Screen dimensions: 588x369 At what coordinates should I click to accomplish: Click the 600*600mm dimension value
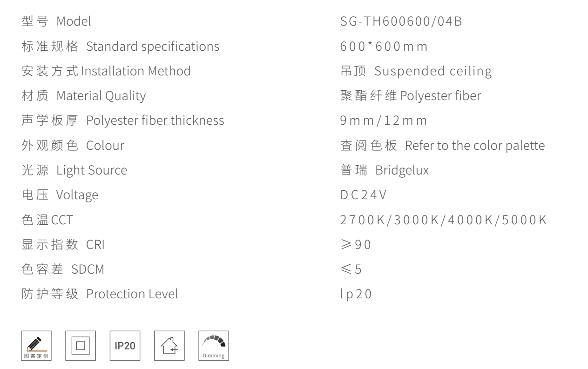[x=384, y=47]
